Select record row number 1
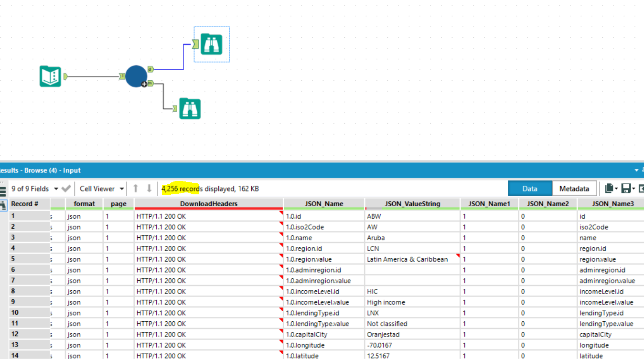Viewport: 644px width, 359px height. coord(29,216)
